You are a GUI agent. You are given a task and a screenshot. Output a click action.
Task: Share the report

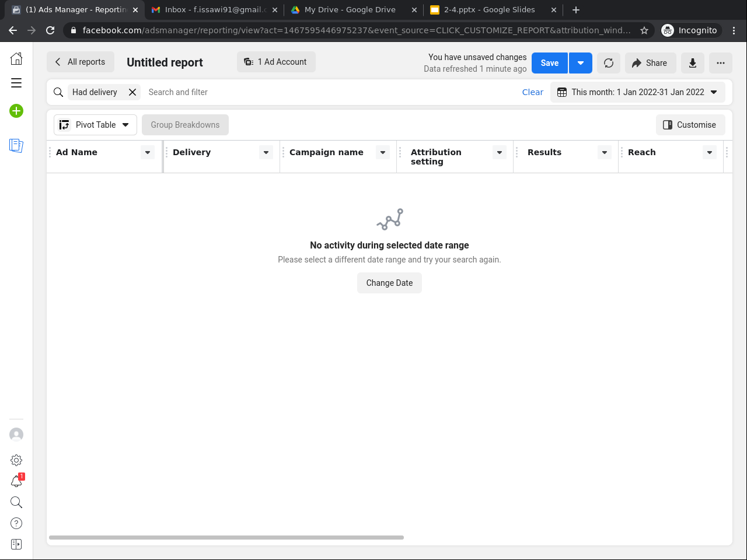[x=650, y=63]
